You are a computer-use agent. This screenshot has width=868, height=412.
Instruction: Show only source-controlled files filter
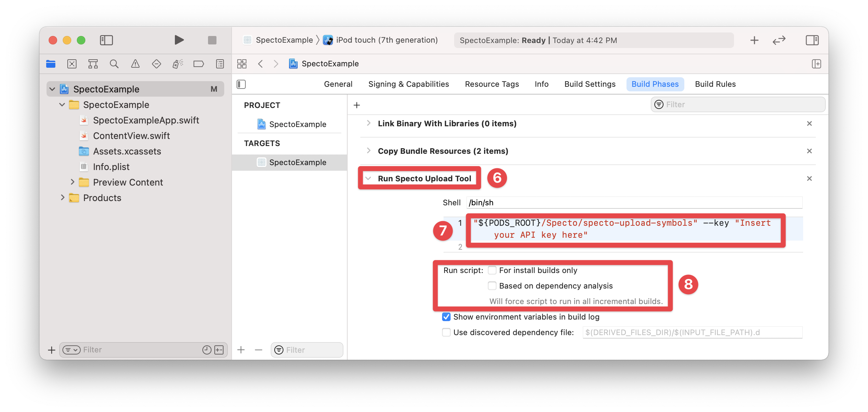(x=219, y=350)
